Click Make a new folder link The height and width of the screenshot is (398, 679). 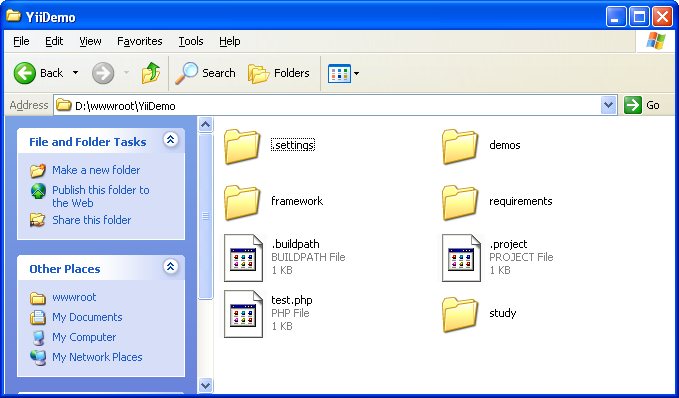coord(96,170)
